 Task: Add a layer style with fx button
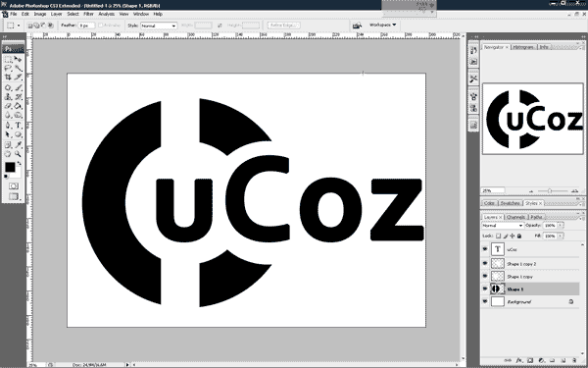519,361
